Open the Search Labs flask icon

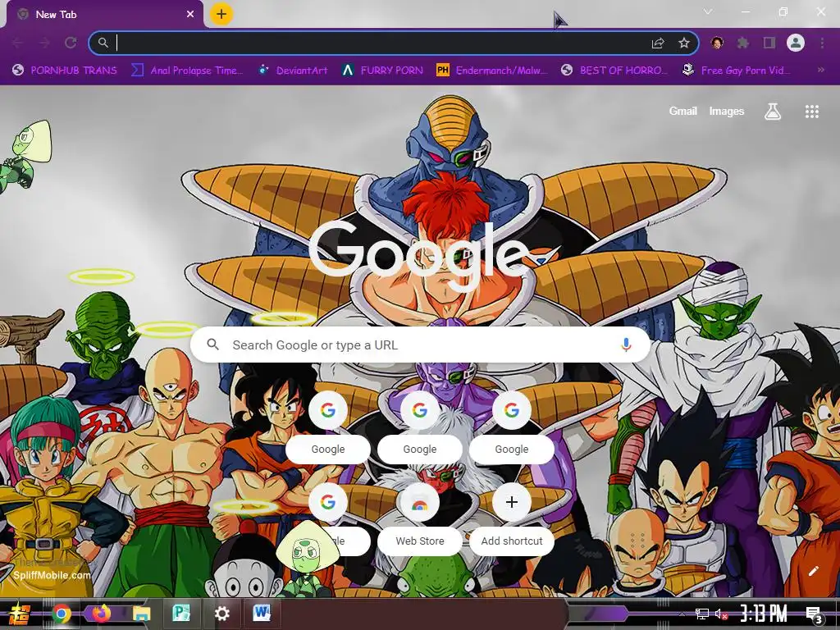[773, 112]
